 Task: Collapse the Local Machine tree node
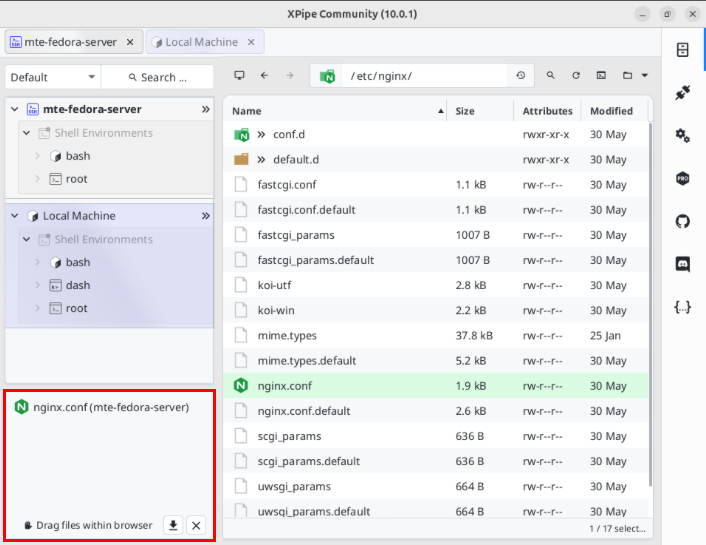click(x=15, y=216)
